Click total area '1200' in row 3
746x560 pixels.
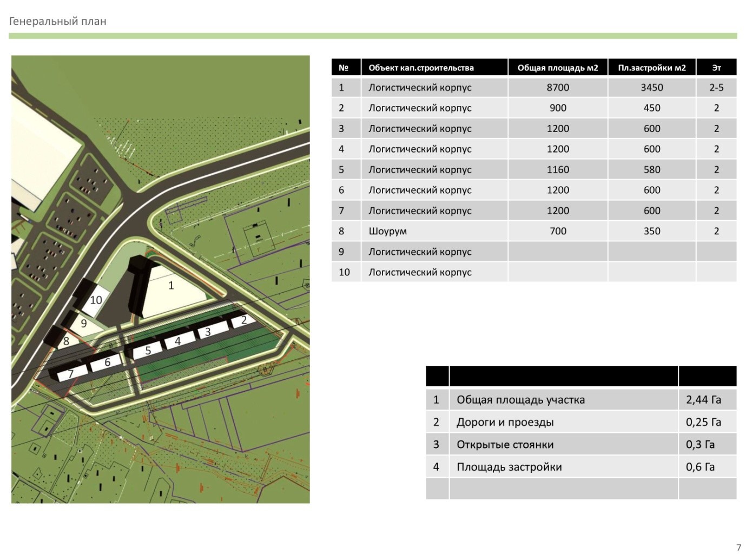pyautogui.click(x=558, y=128)
